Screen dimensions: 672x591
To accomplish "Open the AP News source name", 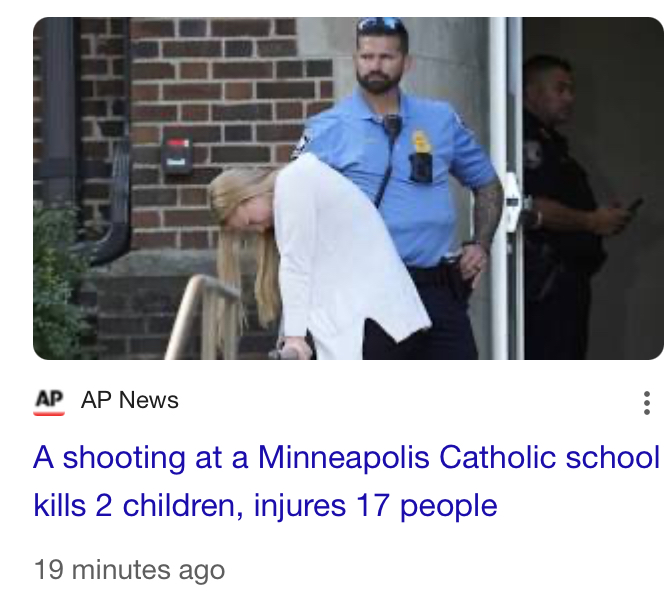I will [129, 400].
